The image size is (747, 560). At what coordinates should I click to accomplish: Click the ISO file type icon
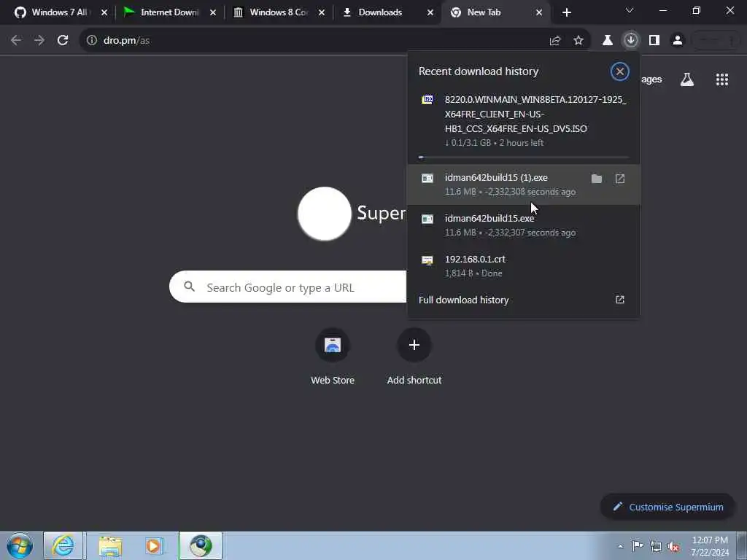[x=427, y=99]
